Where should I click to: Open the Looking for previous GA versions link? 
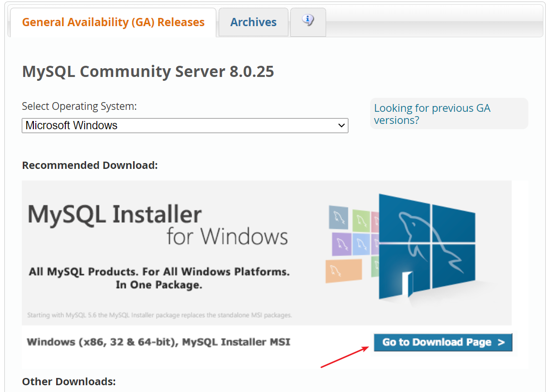pos(432,114)
